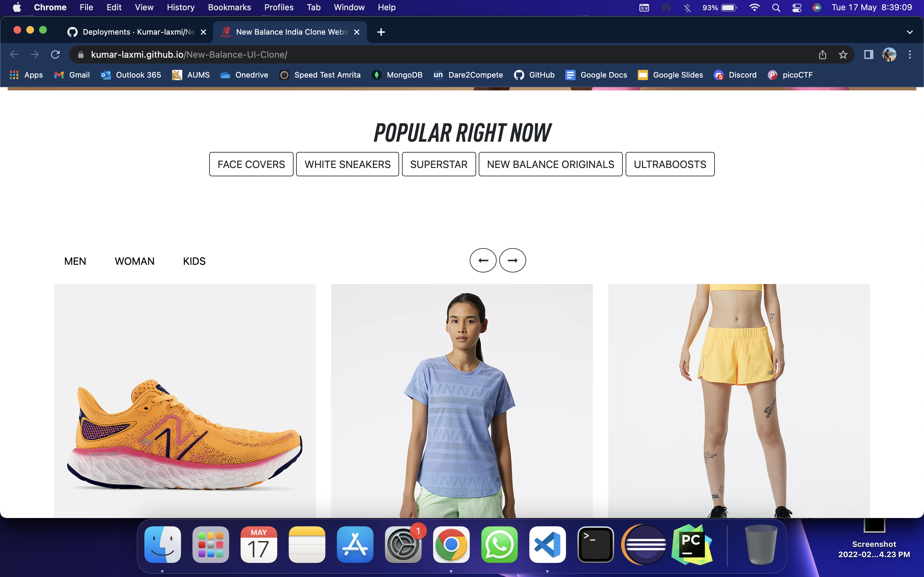This screenshot has width=924, height=577.
Task: Click the right arrow carousel button
Action: coord(512,260)
